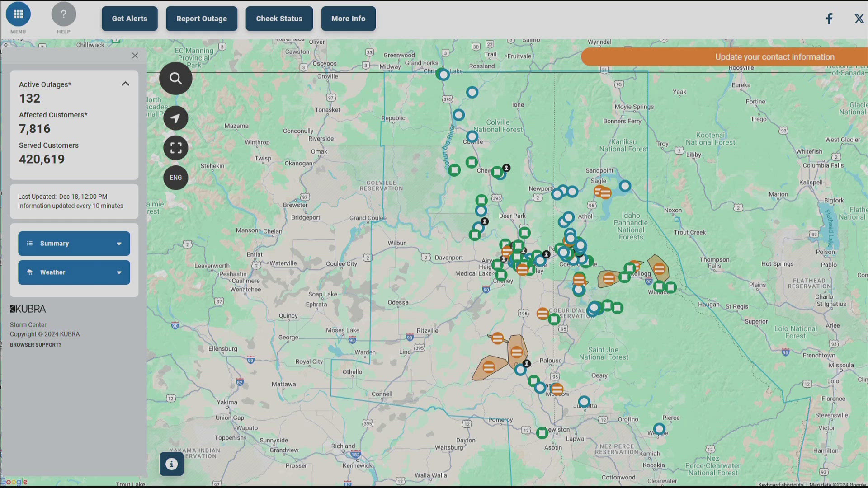Select the blue ring marker near Pierce

click(x=659, y=429)
